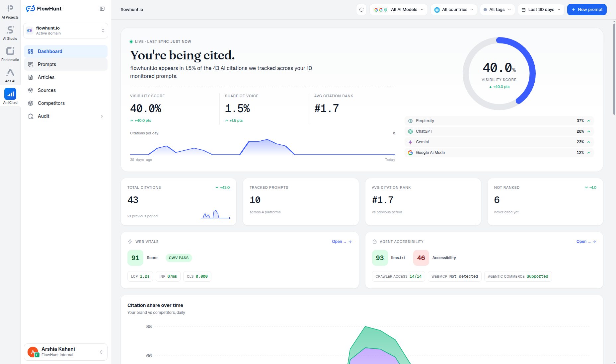Click the Perplexity platform icon

(410, 121)
